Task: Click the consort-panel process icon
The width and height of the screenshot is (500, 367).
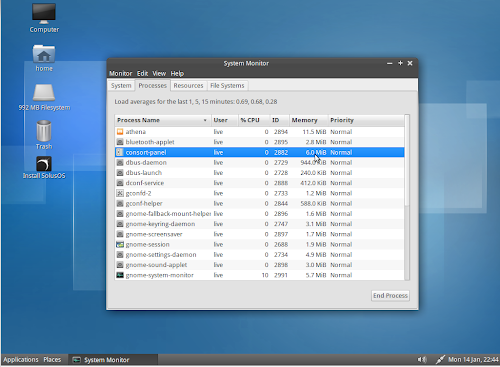Action: 120,152
